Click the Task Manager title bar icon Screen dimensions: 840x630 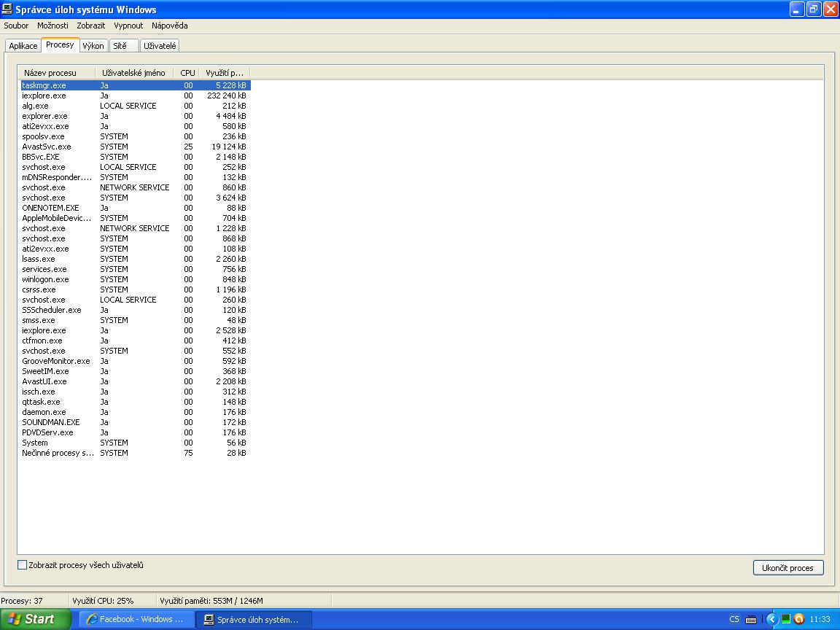pos(7,9)
